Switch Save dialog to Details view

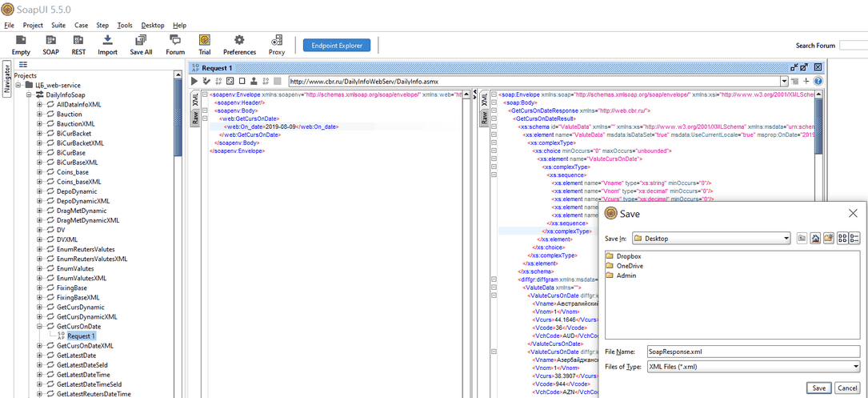(854, 239)
